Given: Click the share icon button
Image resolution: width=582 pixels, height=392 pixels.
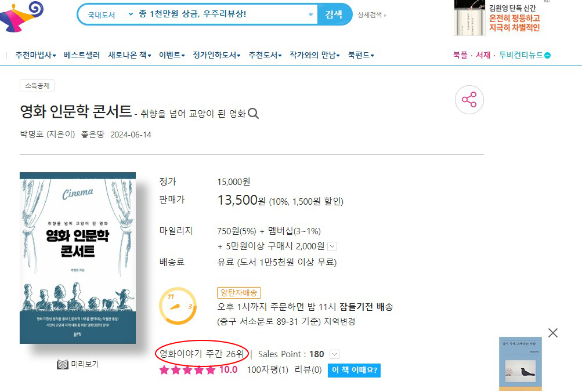Looking at the screenshot, I should point(469,100).
